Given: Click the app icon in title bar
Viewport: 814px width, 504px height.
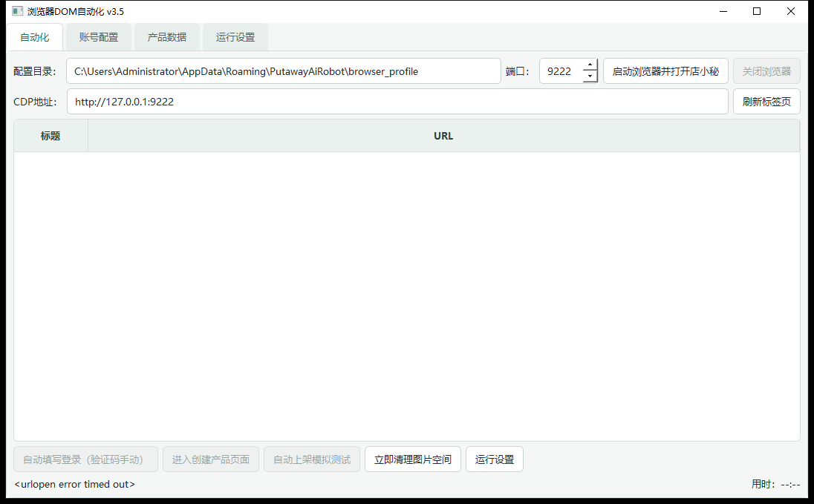Looking at the screenshot, I should point(17,11).
